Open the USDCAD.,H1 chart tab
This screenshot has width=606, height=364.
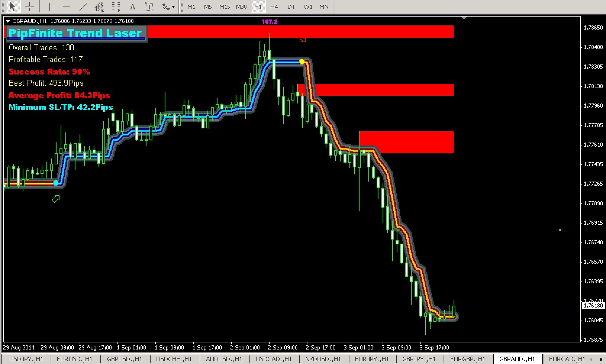273,359
